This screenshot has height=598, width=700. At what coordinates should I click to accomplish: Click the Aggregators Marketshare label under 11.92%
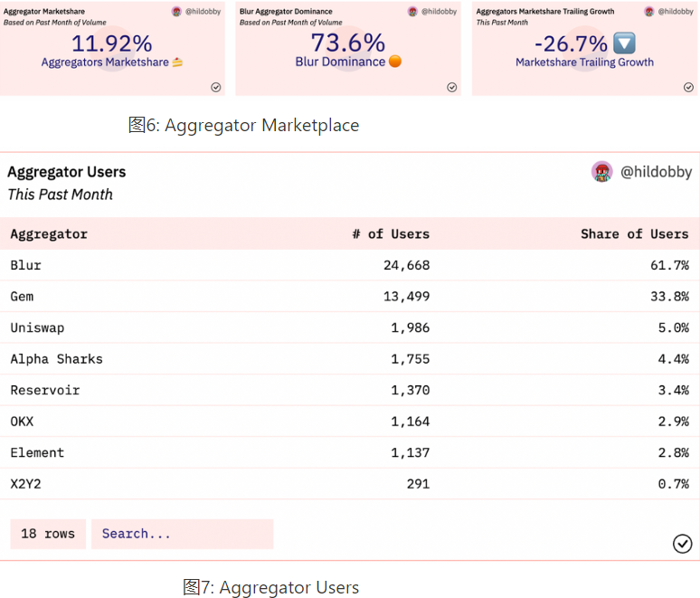click(105, 62)
